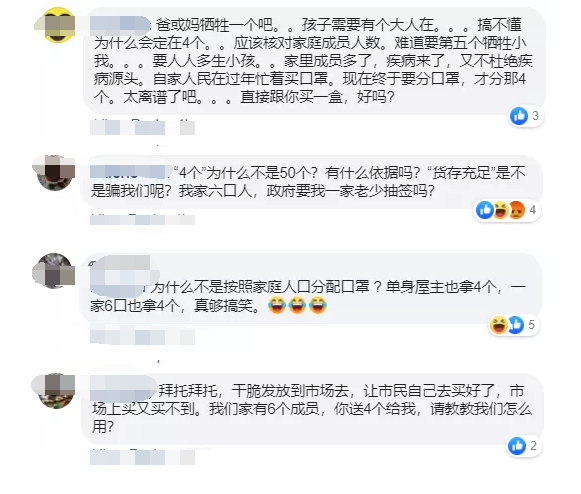Image resolution: width=581 pixels, height=494 pixels.
Task: Click the blue like icon on the third comment
Action: coord(516,325)
